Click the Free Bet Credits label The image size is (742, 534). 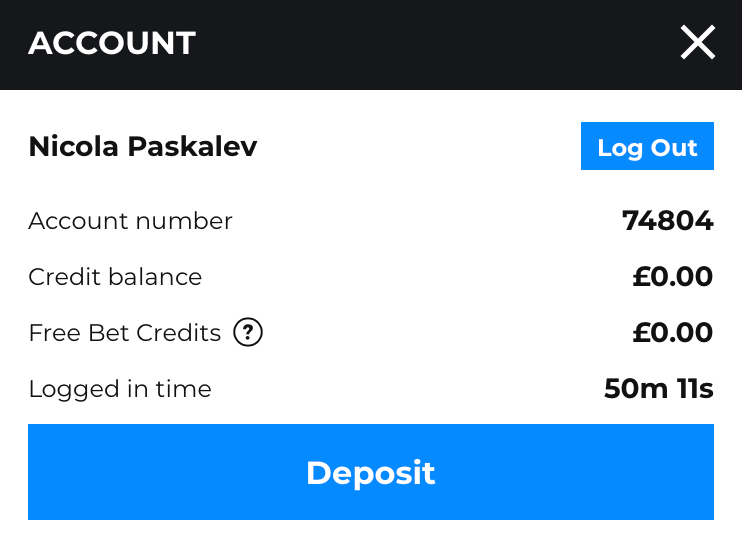[x=124, y=332]
